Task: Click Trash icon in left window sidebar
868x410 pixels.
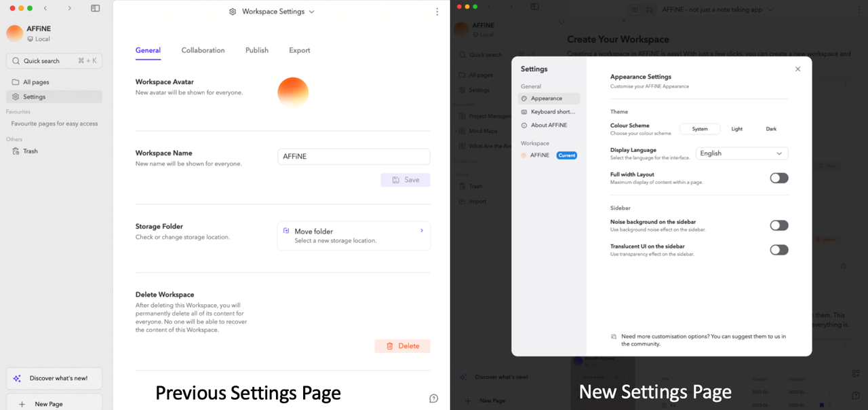Action: [16, 151]
